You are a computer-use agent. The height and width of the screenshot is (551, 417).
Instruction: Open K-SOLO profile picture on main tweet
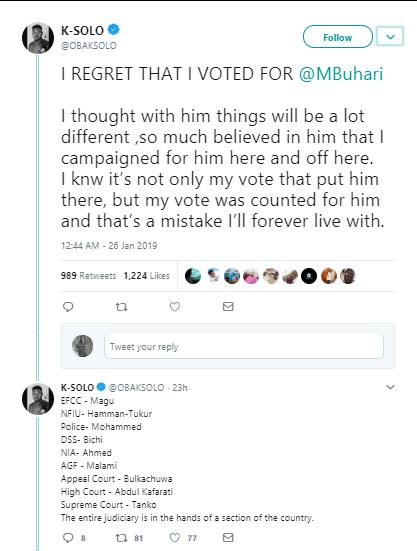[38, 38]
